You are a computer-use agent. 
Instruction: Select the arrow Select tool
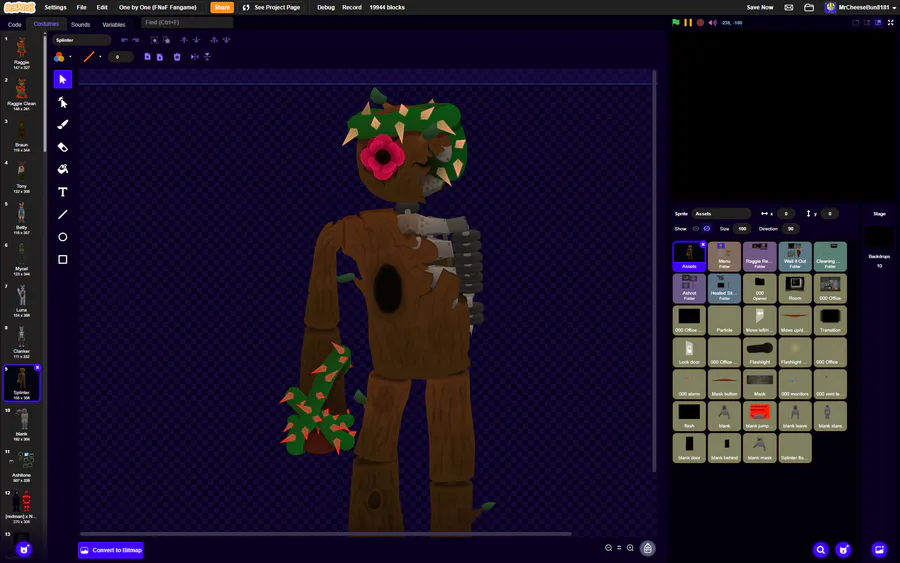[63, 79]
